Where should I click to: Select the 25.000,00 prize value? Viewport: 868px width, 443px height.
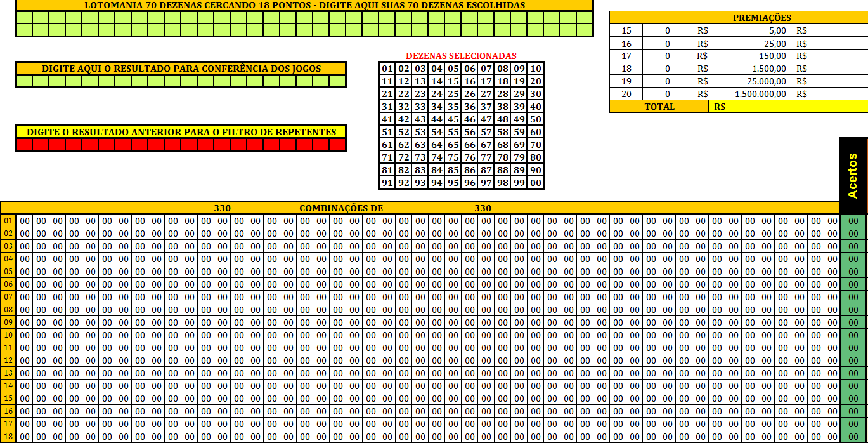[767, 81]
